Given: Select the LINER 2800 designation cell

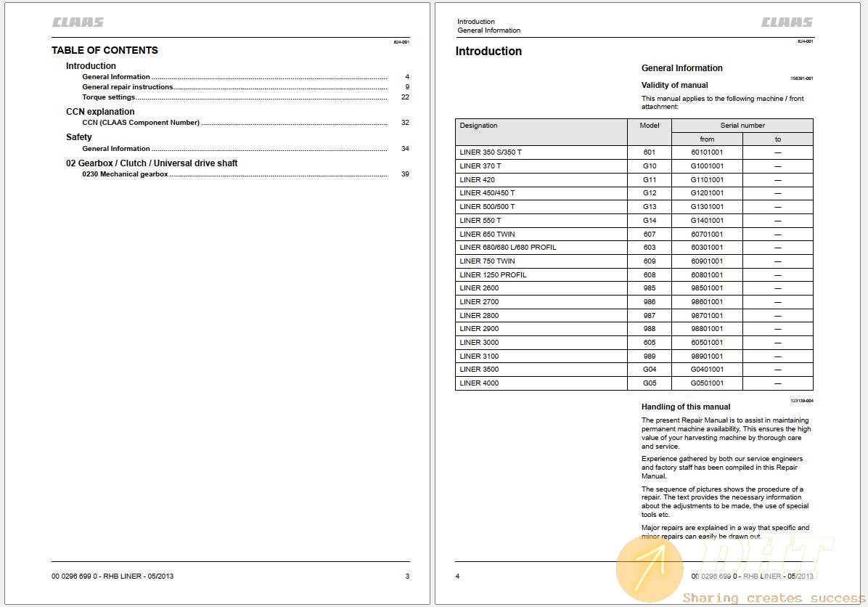Looking at the screenshot, I should coord(541,315).
